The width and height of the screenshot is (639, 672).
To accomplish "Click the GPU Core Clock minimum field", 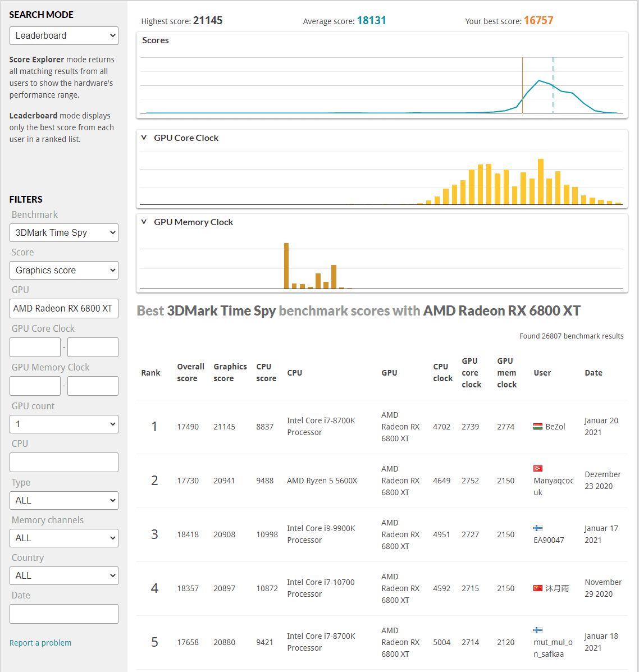I will [x=35, y=347].
